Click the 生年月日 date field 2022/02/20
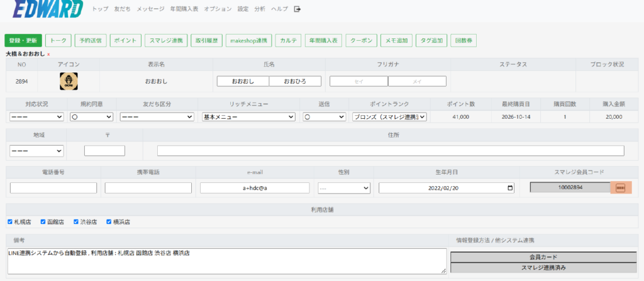The width and height of the screenshot is (644, 281). (x=447, y=188)
